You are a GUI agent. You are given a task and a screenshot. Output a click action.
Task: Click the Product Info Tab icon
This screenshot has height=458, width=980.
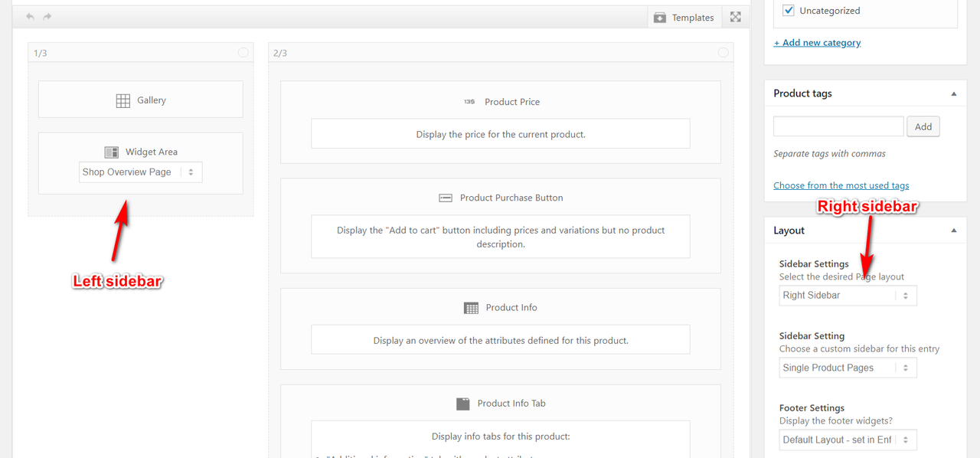(x=462, y=404)
